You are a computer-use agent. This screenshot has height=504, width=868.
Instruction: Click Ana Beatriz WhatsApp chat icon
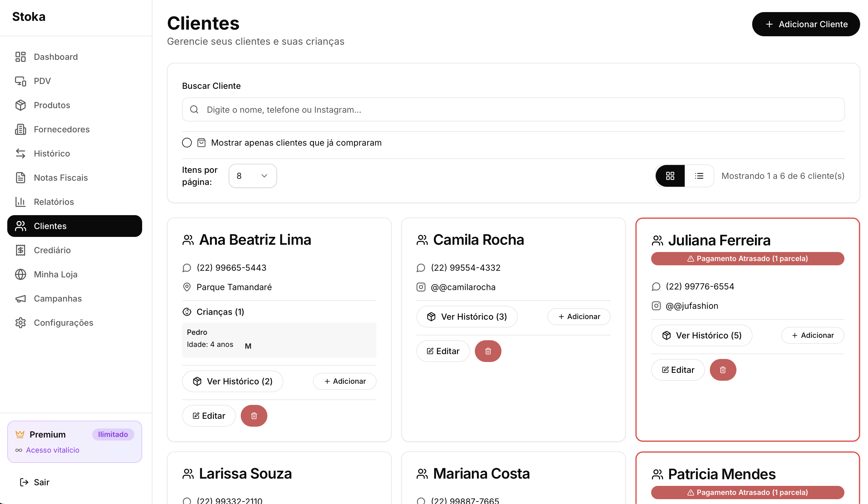[x=187, y=268]
